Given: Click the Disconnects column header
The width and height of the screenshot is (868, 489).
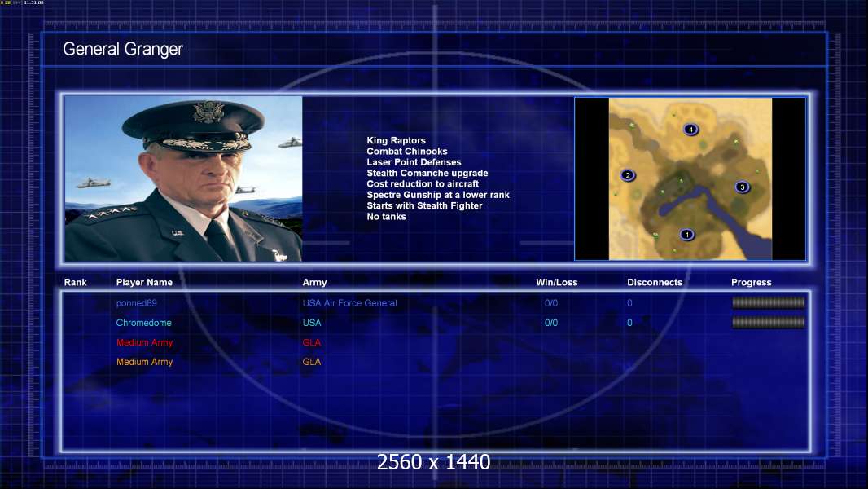Looking at the screenshot, I should (x=655, y=283).
